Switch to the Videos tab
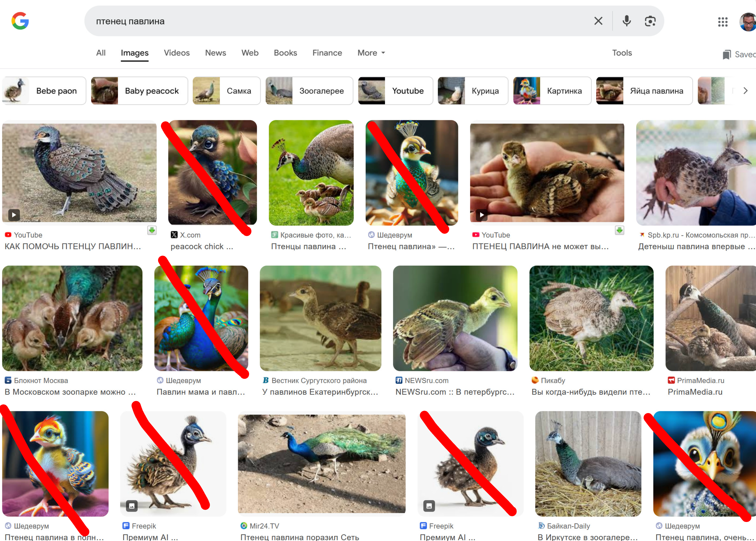The width and height of the screenshot is (756, 541). (x=176, y=53)
